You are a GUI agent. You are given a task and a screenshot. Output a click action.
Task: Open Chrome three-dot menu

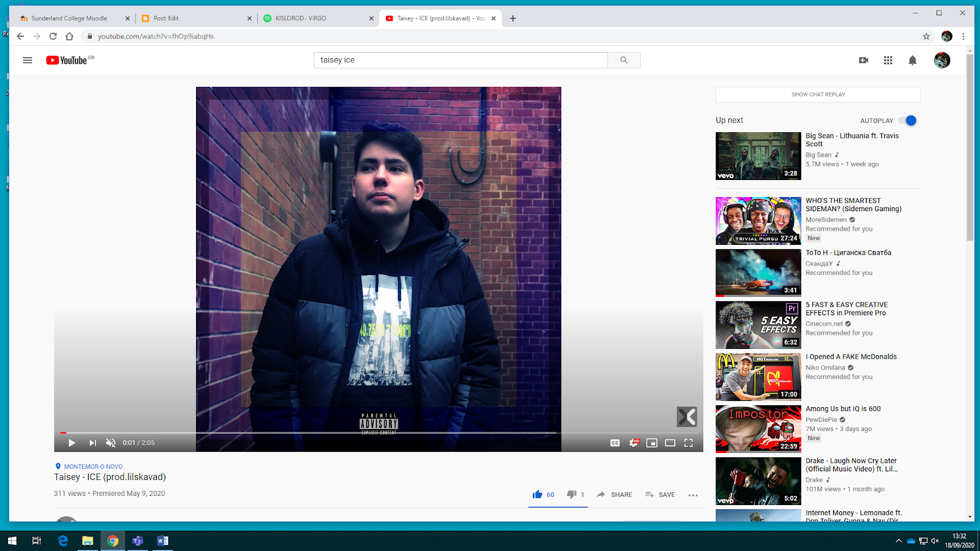[963, 36]
